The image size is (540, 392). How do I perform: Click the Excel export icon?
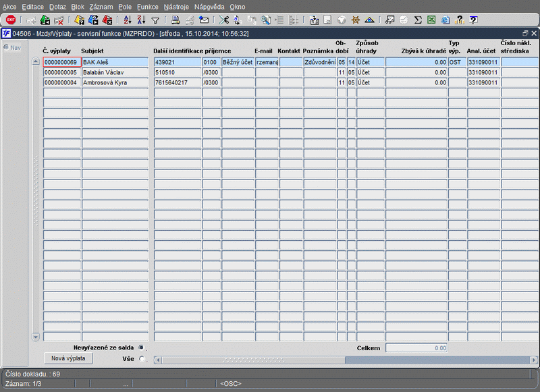pos(431,20)
